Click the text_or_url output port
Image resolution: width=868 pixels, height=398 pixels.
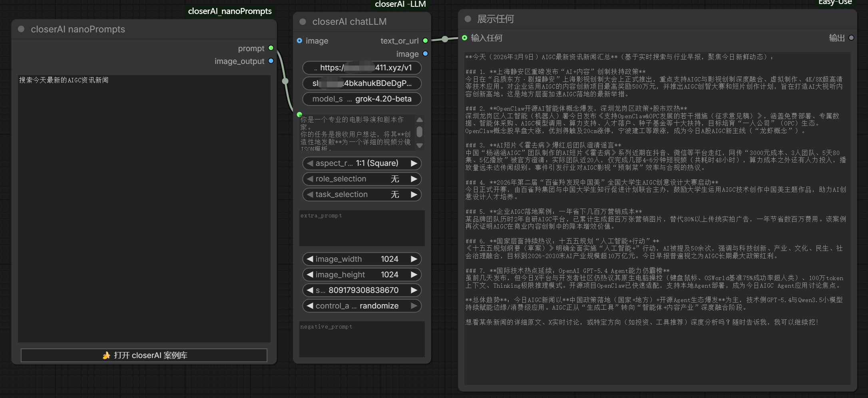[425, 40]
